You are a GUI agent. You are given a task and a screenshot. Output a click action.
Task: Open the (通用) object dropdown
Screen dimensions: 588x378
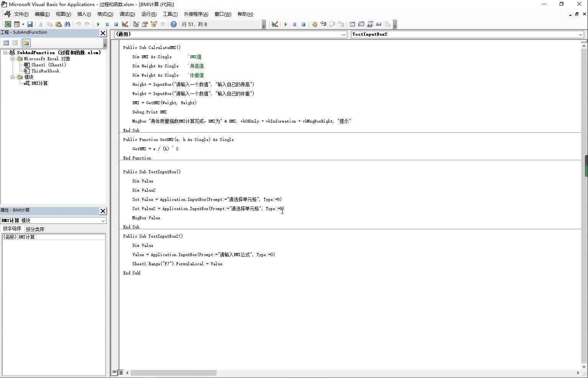(x=343, y=34)
